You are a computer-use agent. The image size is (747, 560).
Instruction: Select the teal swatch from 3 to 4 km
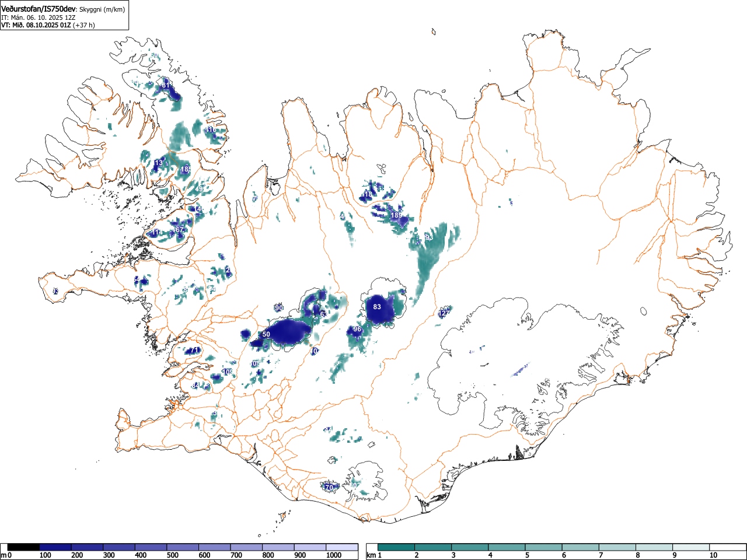coord(470,547)
